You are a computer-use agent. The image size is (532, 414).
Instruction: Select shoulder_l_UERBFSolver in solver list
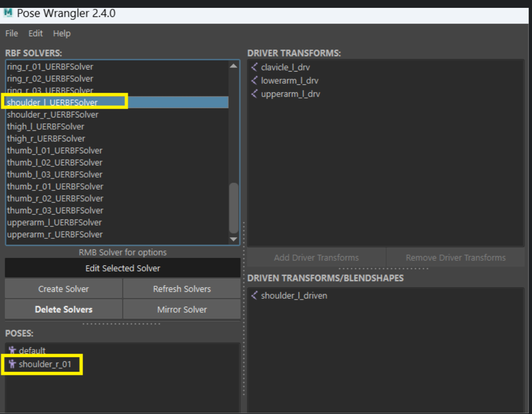coord(117,103)
